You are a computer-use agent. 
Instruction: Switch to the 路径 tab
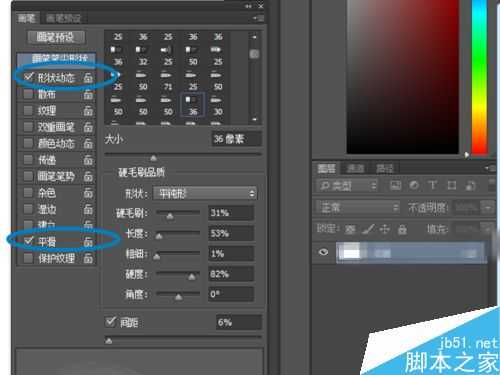[385, 169]
